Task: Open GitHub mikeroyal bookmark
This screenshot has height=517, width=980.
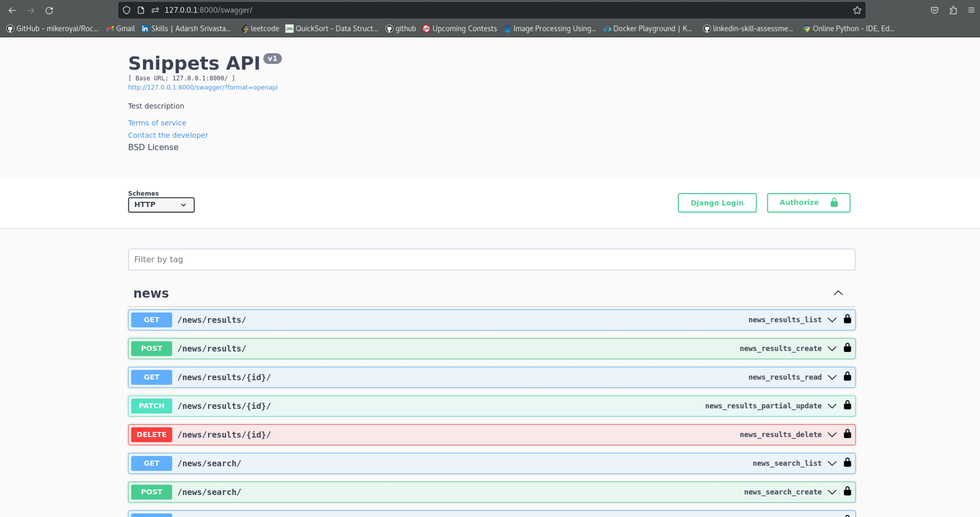Action: [x=52, y=29]
